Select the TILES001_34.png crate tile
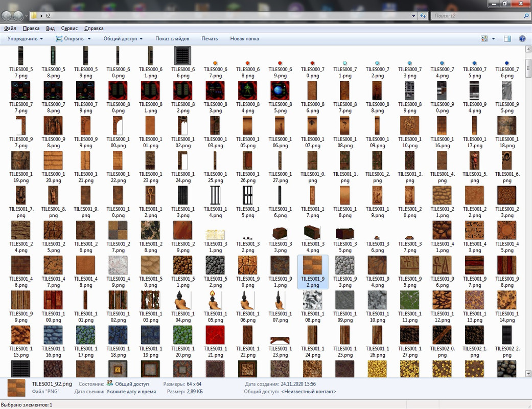The image size is (532, 409). 312,233
